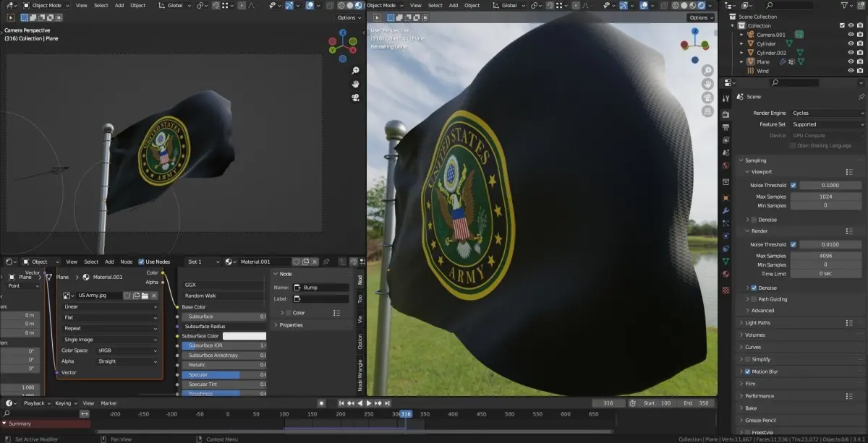The height and width of the screenshot is (443, 868).
Task: Click the node Name field containing Bump
Action: [x=321, y=288]
